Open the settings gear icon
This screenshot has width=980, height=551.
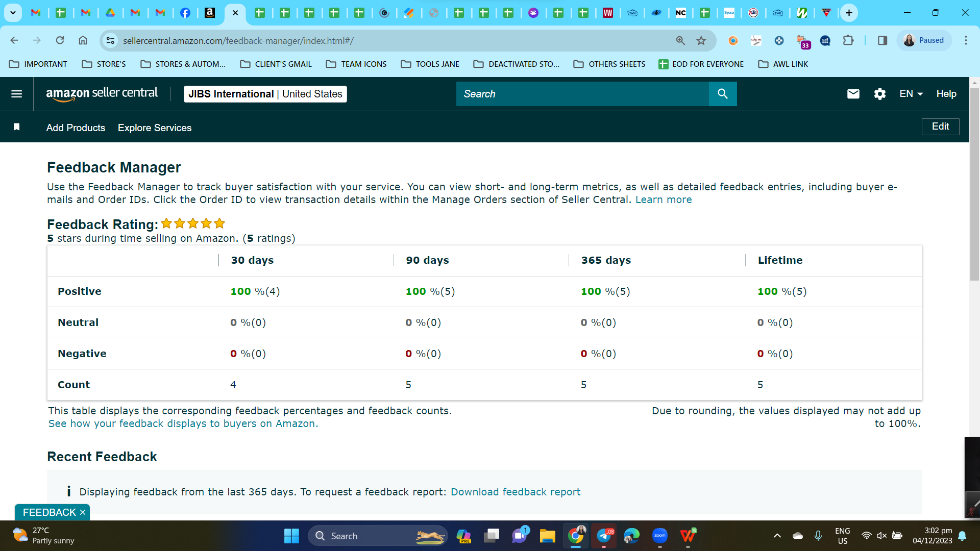point(880,94)
